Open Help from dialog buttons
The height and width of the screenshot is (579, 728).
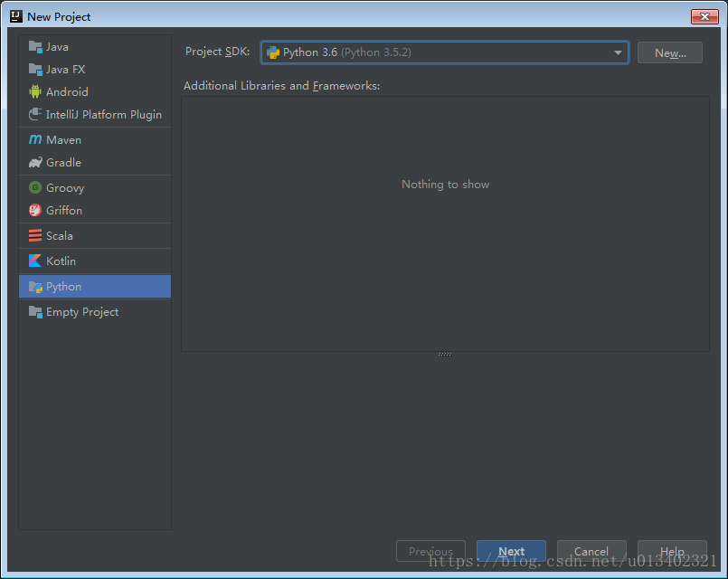point(672,551)
